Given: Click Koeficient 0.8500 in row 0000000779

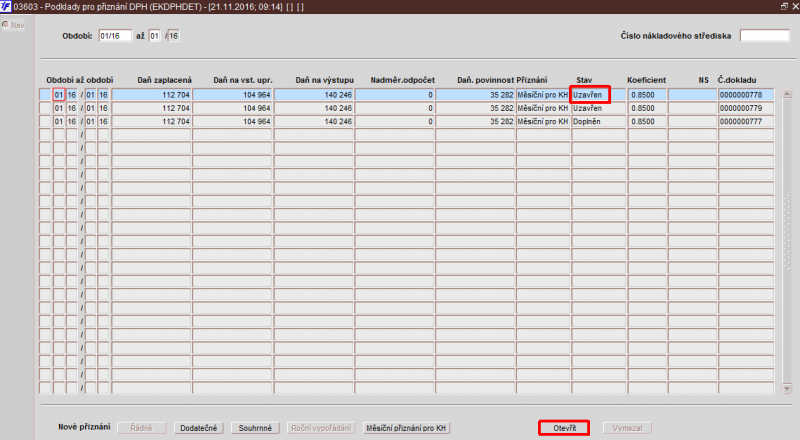Looking at the screenshot, I should point(647,108).
